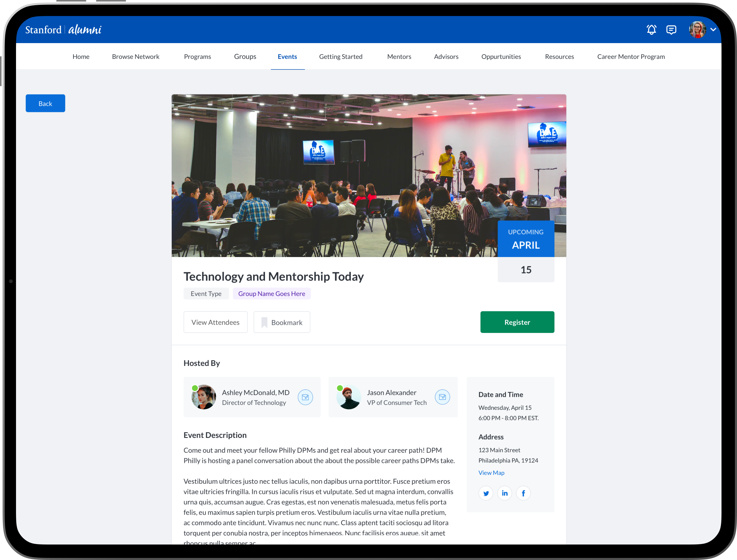Share the event on Twitter
This screenshot has height=560, width=737.
(x=486, y=493)
